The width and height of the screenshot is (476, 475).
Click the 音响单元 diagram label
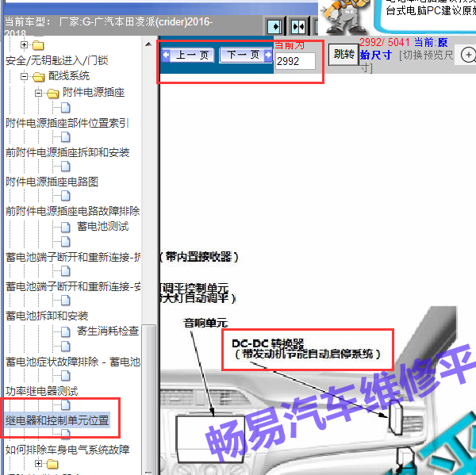(205, 323)
